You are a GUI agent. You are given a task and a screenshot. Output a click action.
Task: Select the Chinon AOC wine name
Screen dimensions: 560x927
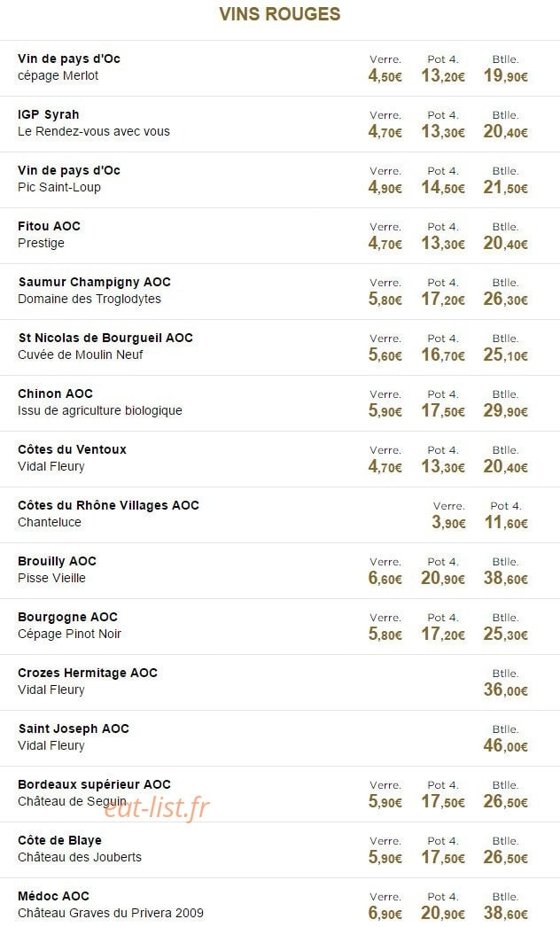pyautogui.click(x=55, y=393)
